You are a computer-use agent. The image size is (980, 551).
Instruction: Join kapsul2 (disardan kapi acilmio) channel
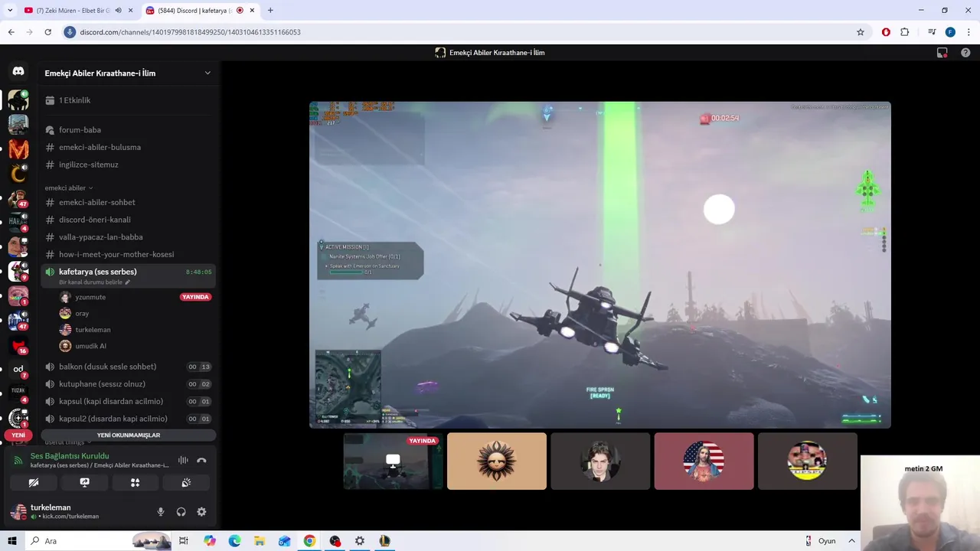[x=128, y=419]
